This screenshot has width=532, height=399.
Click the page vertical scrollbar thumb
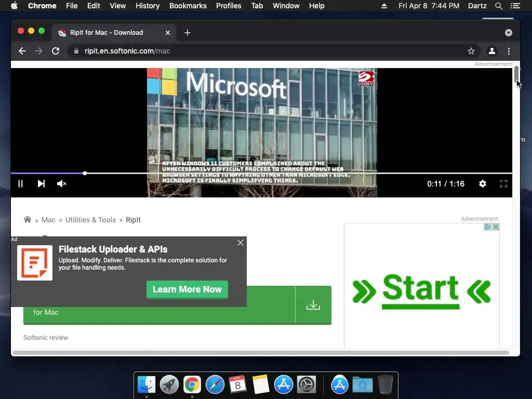[516, 74]
